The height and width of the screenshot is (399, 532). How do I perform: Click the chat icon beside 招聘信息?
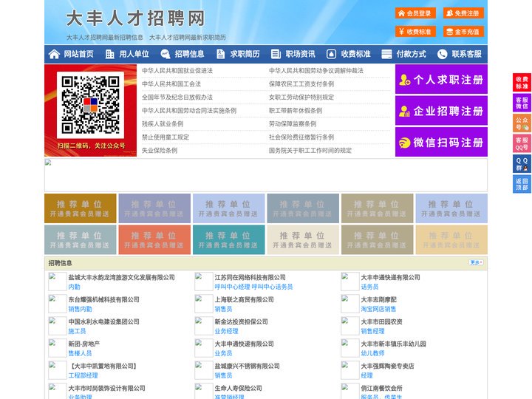tap(166, 54)
